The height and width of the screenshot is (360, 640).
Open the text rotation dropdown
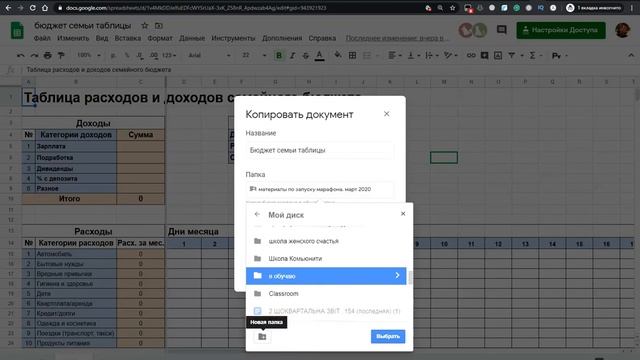point(450,55)
